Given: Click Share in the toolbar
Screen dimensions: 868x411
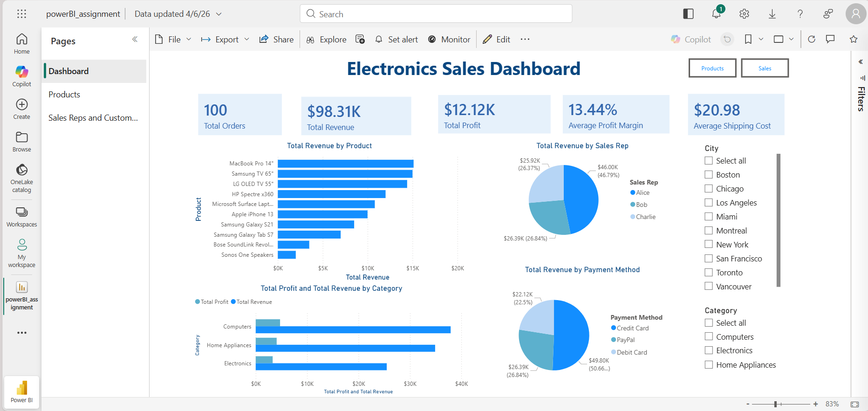Looking at the screenshot, I should (276, 39).
